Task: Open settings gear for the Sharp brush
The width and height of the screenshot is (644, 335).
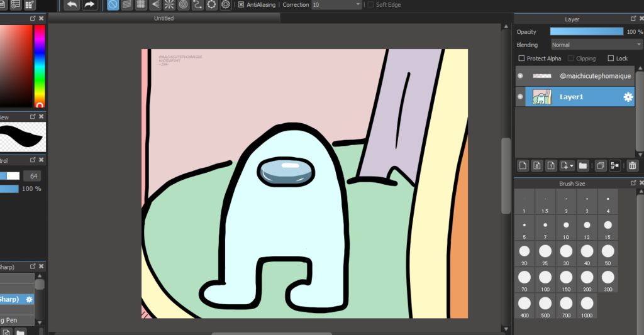Action: 29,299
